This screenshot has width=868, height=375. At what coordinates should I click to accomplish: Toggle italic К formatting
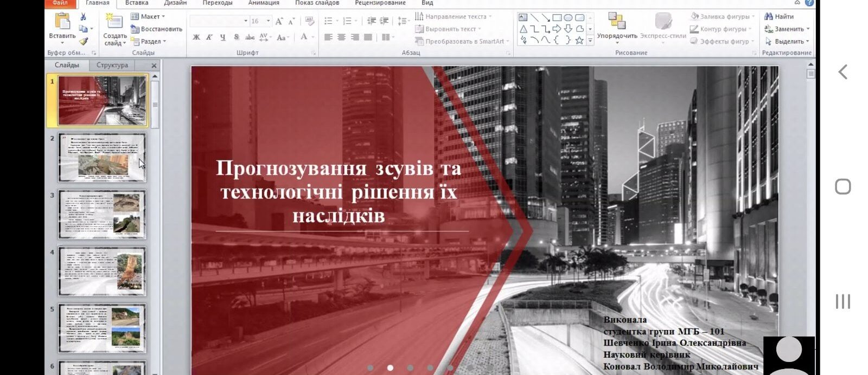209,37
